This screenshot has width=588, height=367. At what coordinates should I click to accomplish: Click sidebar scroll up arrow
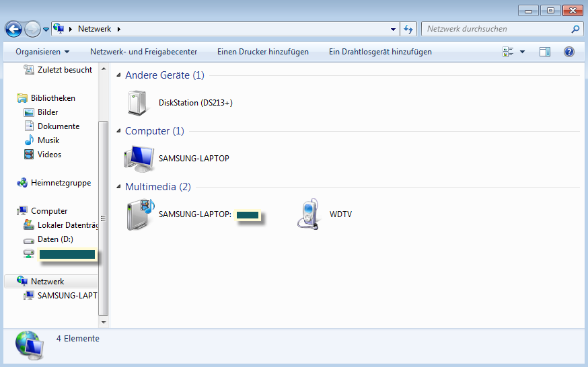tap(104, 69)
